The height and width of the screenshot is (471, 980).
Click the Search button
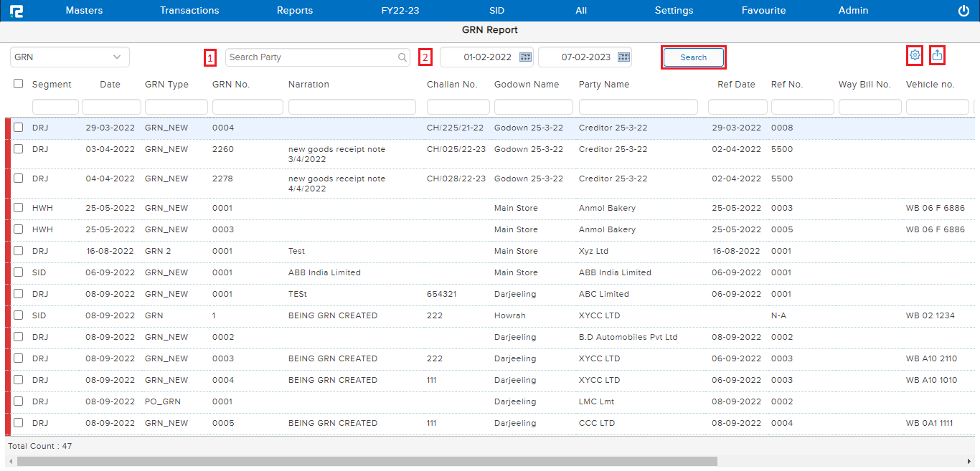pyautogui.click(x=693, y=57)
